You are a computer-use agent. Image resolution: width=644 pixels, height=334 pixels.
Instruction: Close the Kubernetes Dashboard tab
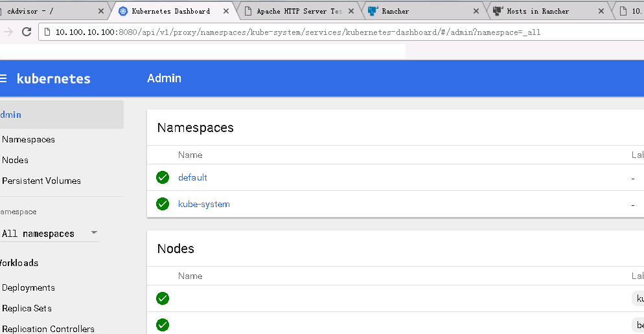[226, 12]
